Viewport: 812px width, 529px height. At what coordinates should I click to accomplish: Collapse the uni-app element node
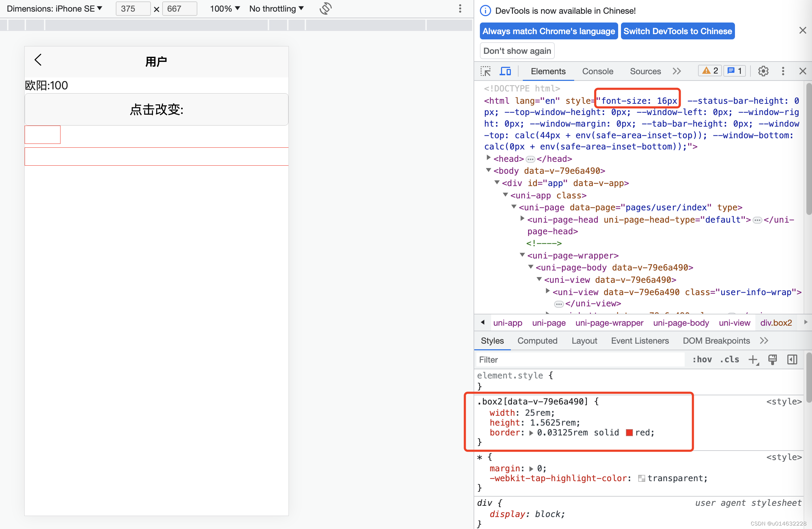point(505,195)
